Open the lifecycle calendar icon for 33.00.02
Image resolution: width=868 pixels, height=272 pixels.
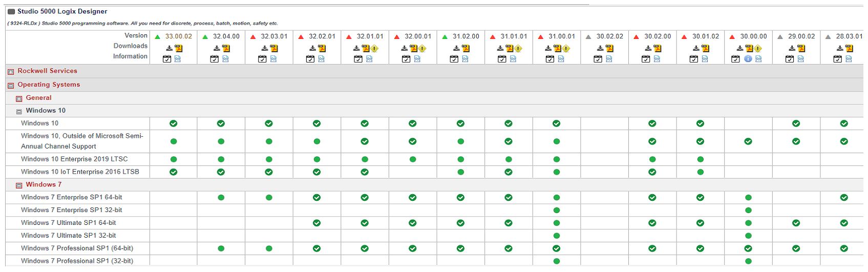click(x=166, y=59)
